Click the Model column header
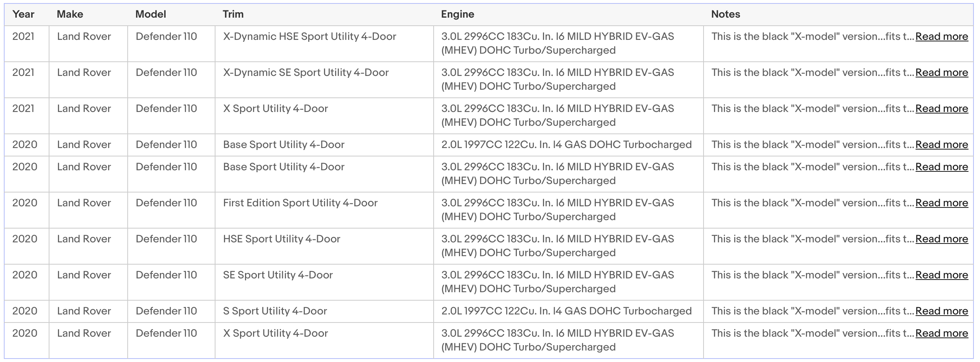The width and height of the screenshot is (980, 362). click(151, 14)
